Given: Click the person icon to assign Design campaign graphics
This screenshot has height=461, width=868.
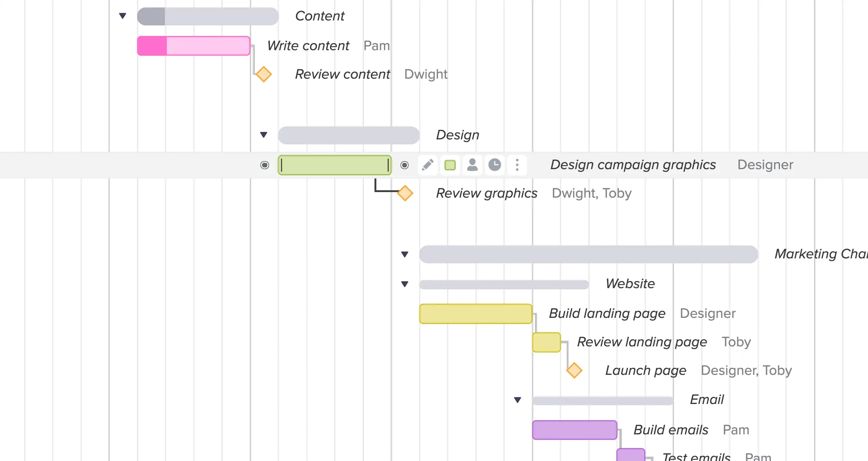Looking at the screenshot, I should tap(472, 165).
